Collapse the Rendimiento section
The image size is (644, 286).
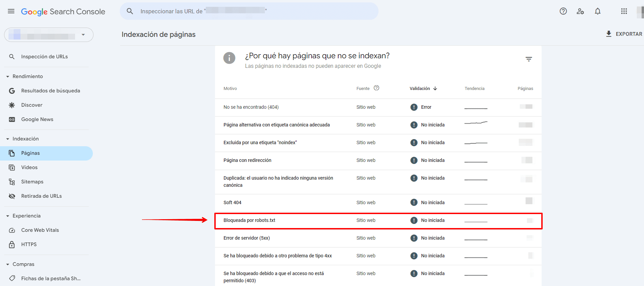[8, 77]
